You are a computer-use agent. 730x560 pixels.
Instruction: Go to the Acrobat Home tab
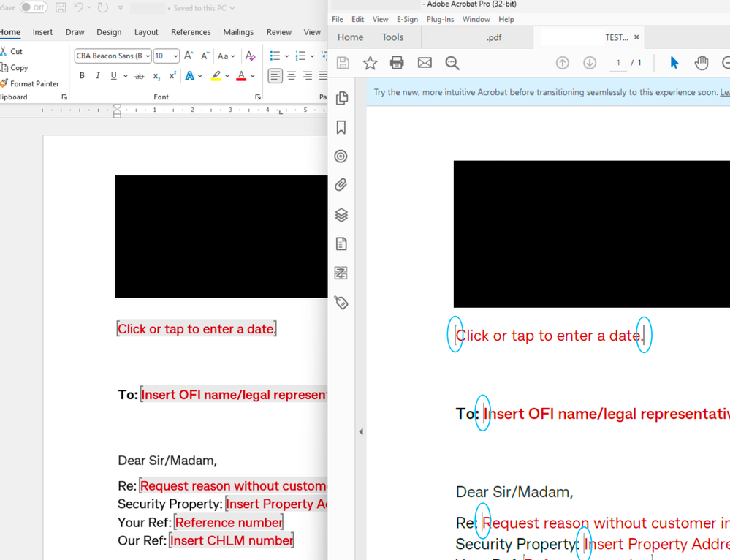tap(350, 37)
